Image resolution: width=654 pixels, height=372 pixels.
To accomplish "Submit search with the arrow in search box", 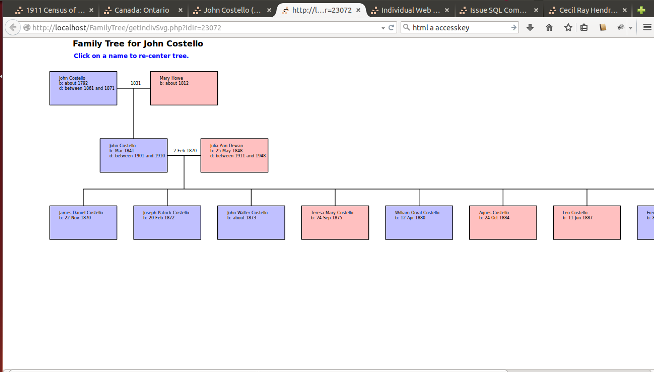I will point(513,28).
